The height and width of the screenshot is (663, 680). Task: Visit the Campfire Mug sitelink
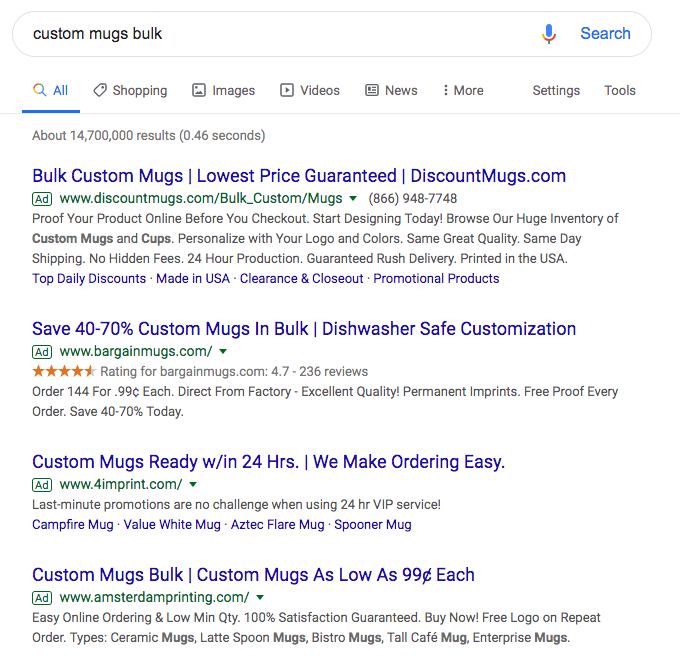tap(73, 524)
